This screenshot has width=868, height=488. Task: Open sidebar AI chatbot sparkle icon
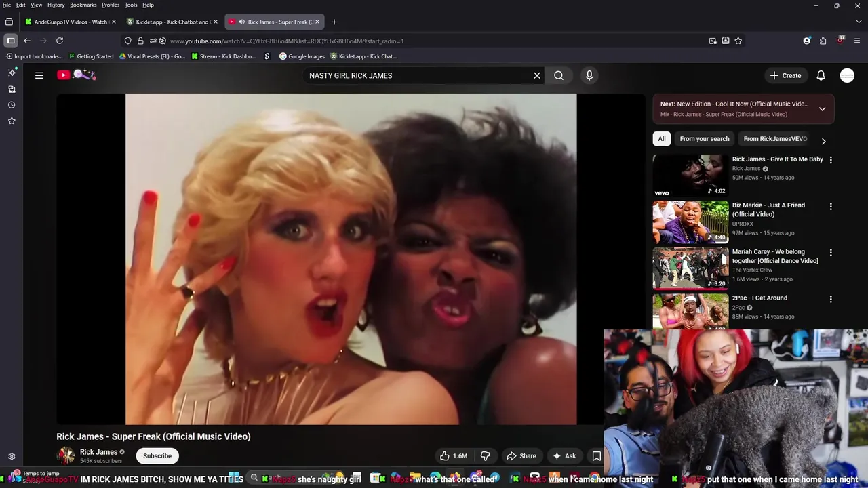[x=12, y=73]
